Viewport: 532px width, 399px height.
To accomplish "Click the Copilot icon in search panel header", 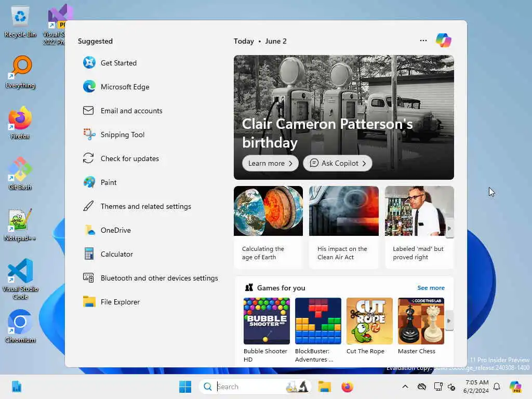I will 444,41.
